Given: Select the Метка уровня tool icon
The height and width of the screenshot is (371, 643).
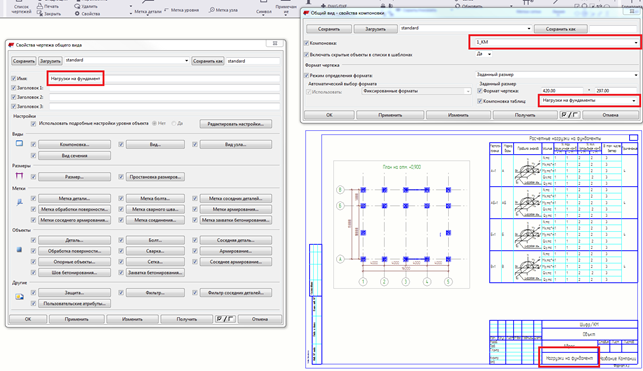Looking at the screenshot, I should coord(166,10).
